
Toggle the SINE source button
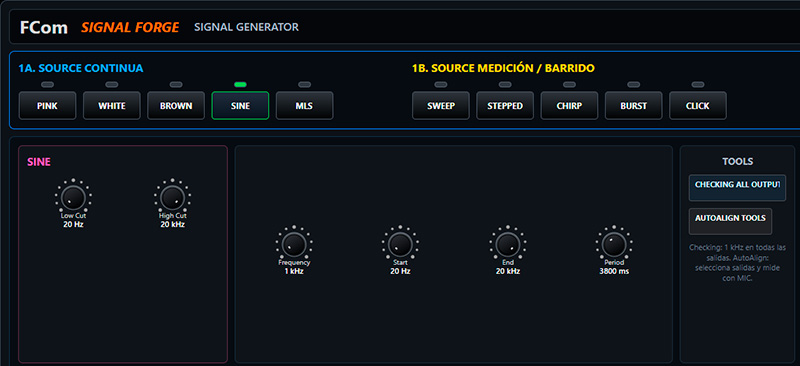point(240,106)
